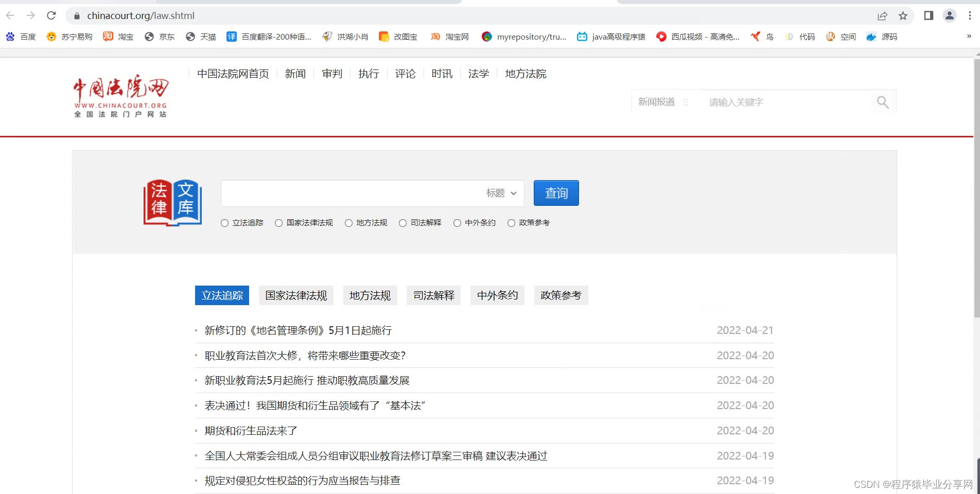
Task: Switch to the 政策参考 tab
Action: coord(561,295)
